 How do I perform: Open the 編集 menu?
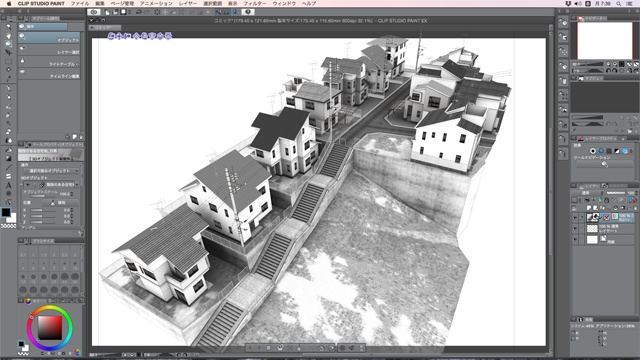tap(100, 3)
